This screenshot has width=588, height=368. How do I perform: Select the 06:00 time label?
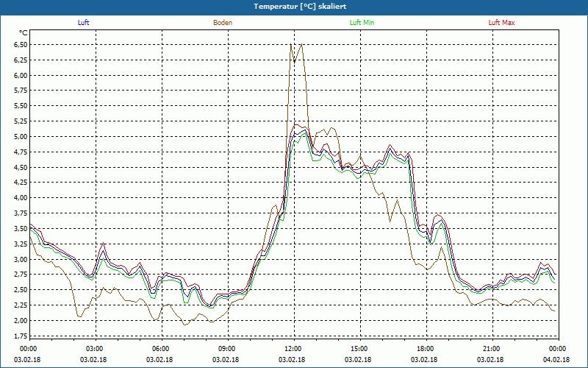click(161, 349)
